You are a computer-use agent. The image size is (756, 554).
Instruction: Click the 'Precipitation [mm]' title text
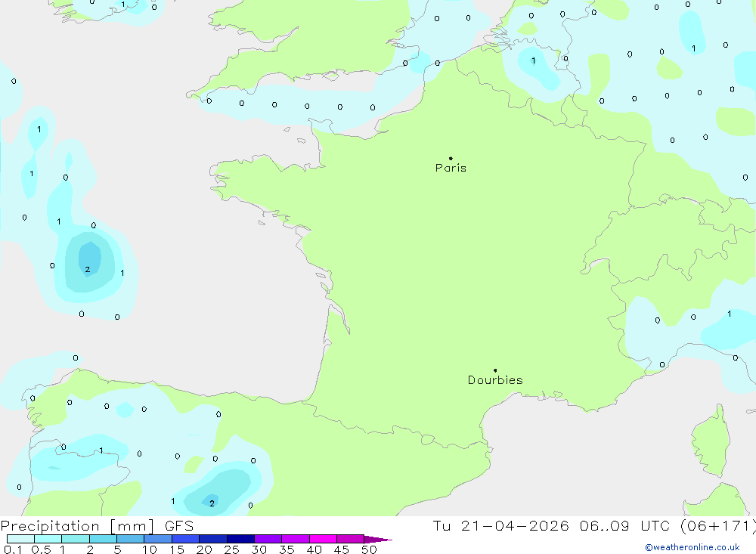77,525
